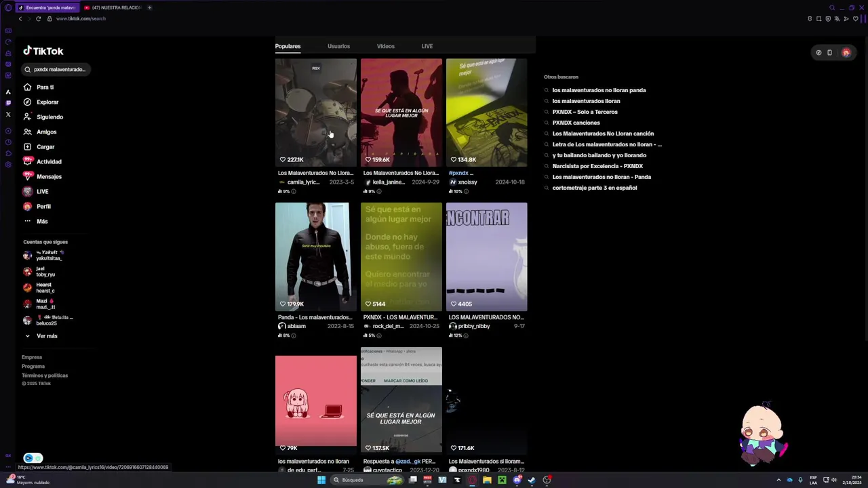
Task: Open browser search tabs magnifier icon
Action: [x=832, y=7]
